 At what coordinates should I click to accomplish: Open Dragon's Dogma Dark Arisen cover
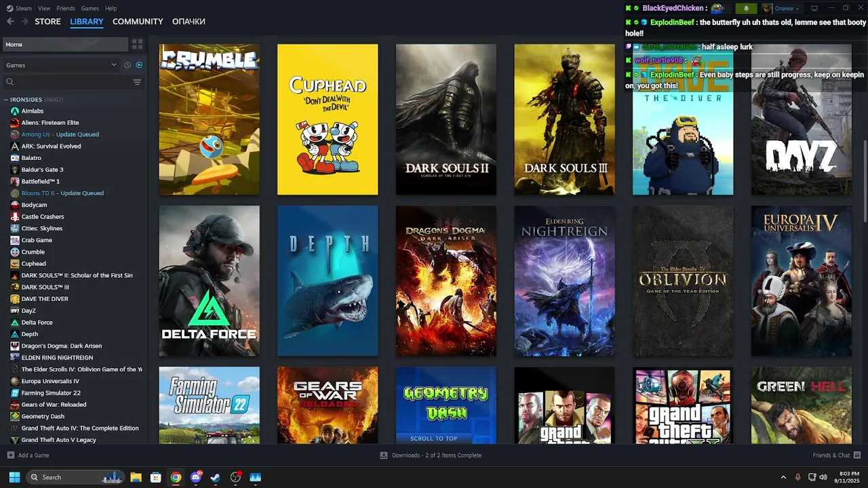tap(446, 281)
